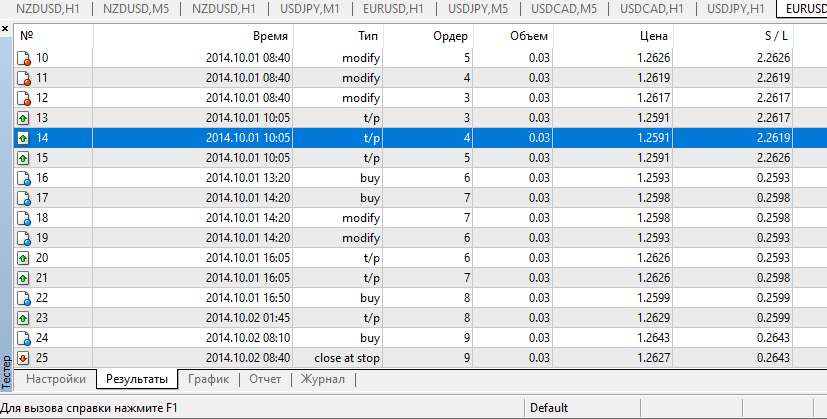The height and width of the screenshot is (419, 827).
Task: Click the red stop-loss icon in row 25
Action: coord(23,358)
